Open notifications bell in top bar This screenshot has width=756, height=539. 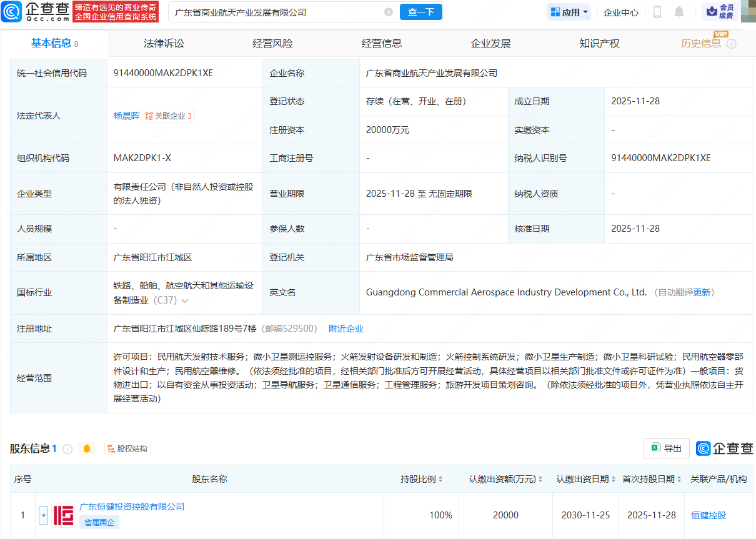click(x=679, y=12)
